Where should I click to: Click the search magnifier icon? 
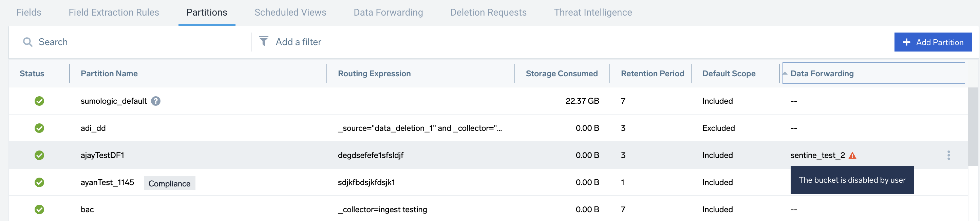pyautogui.click(x=27, y=42)
